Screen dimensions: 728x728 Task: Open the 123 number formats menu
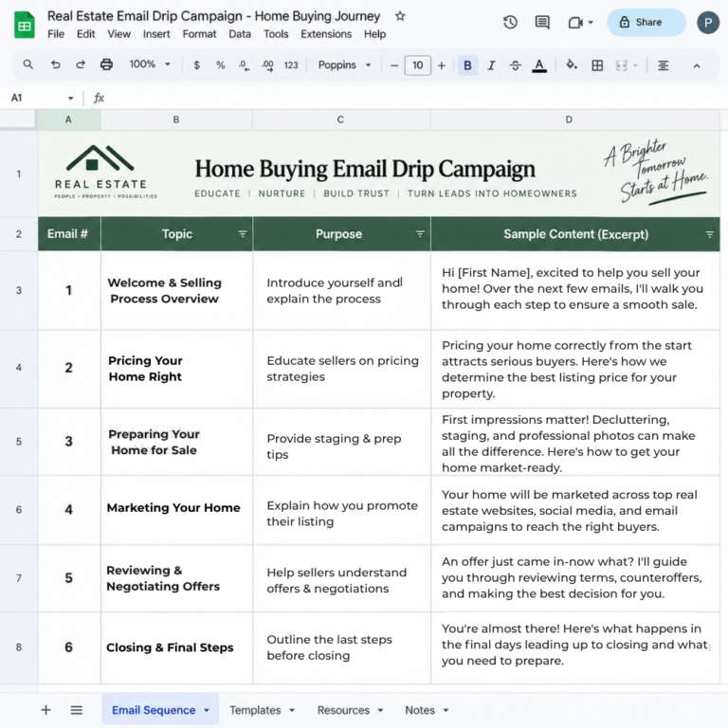coord(291,65)
